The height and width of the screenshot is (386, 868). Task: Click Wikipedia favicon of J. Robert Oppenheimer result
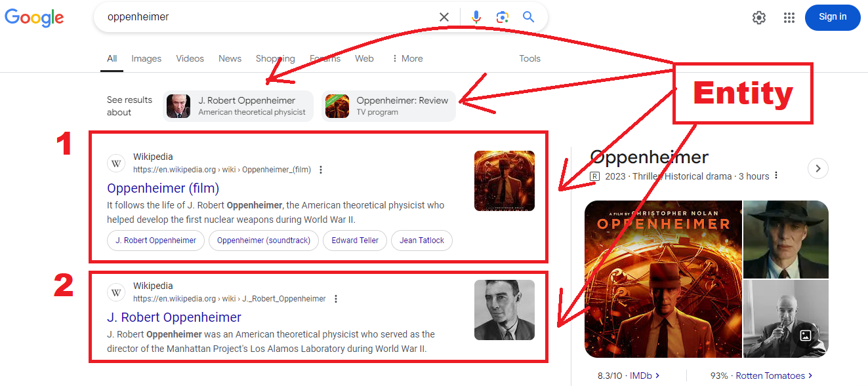click(116, 292)
